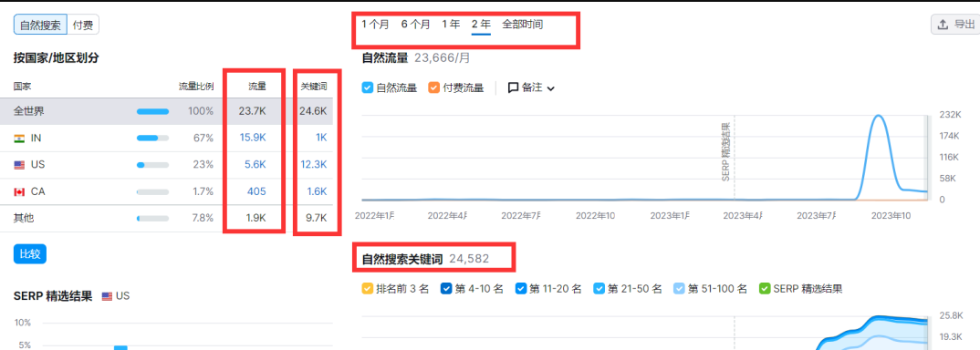Click the 国家 column header
The width and height of the screenshot is (980, 350).
point(23,86)
